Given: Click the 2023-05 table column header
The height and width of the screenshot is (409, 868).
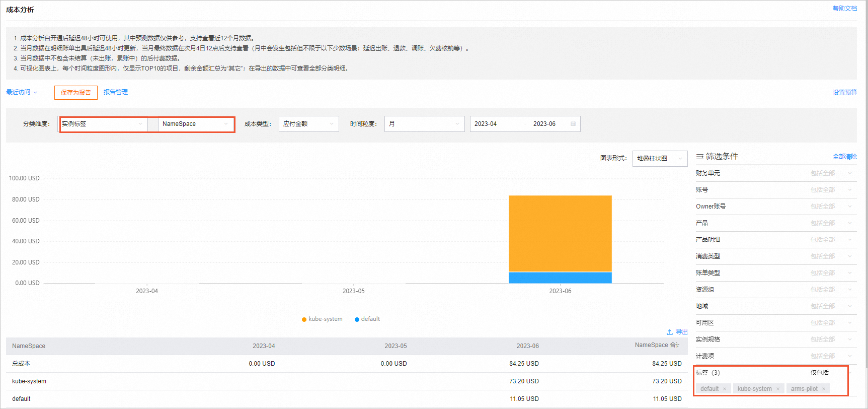Looking at the screenshot, I should 396,346.
